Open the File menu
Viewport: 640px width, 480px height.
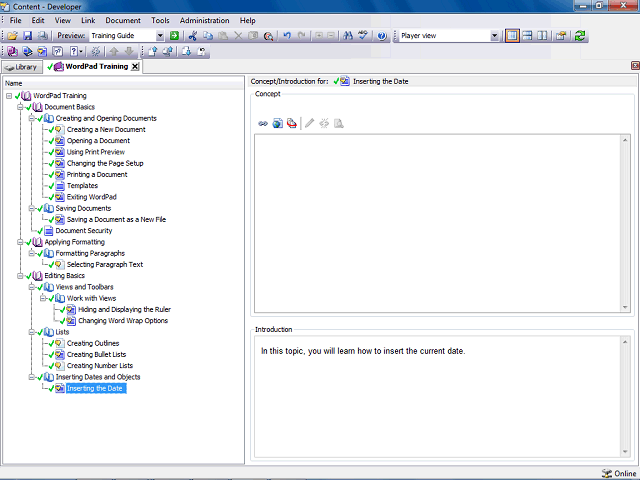16,20
